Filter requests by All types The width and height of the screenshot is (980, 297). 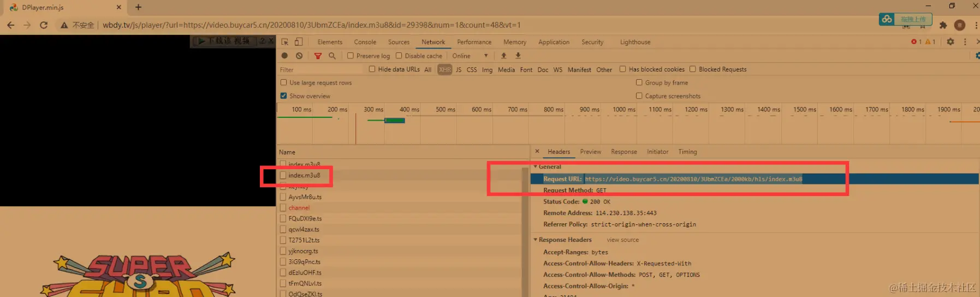click(x=427, y=70)
